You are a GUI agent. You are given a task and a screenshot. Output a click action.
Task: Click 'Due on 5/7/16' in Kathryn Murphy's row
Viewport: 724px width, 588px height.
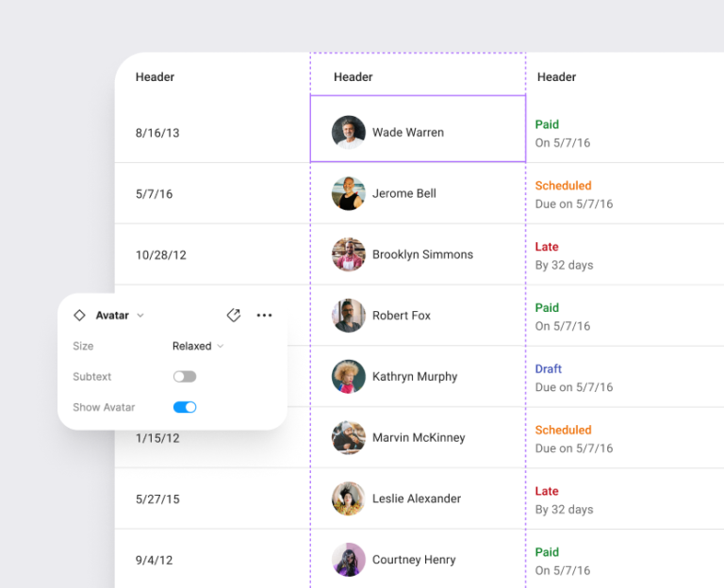tap(574, 387)
